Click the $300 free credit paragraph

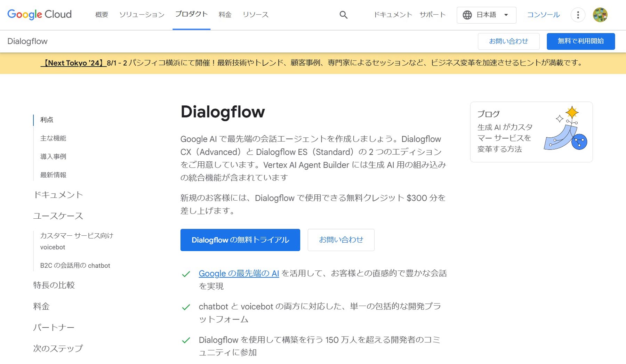[313, 204]
